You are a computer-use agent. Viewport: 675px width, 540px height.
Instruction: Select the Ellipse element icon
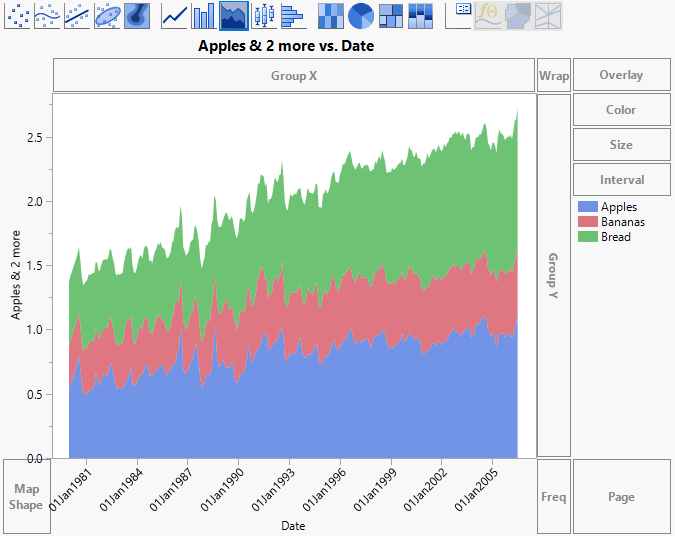click(108, 15)
